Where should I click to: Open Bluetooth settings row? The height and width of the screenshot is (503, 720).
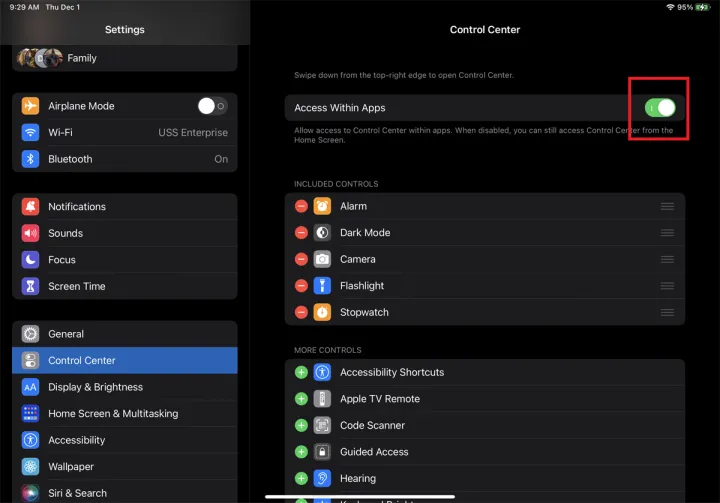pos(125,159)
